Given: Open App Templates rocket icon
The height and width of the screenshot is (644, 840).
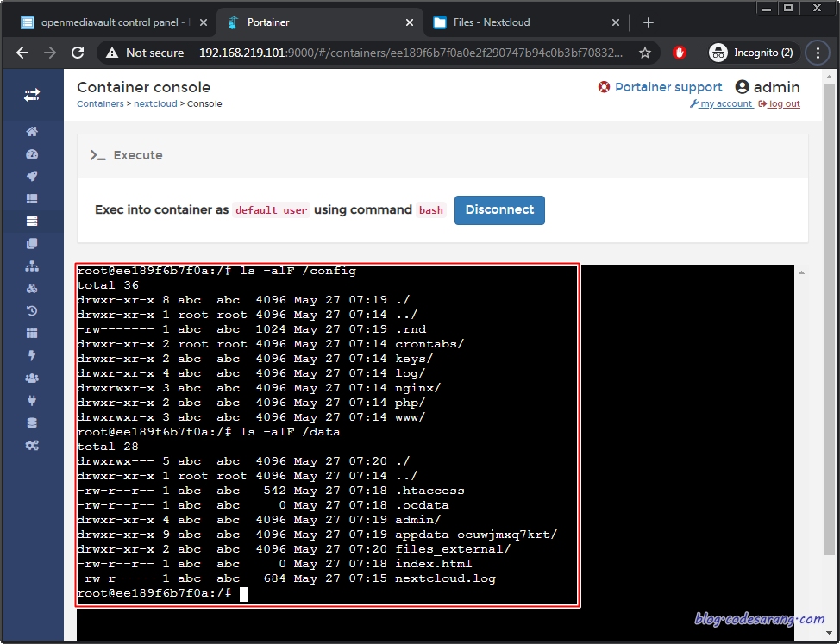Looking at the screenshot, I should [x=32, y=177].
